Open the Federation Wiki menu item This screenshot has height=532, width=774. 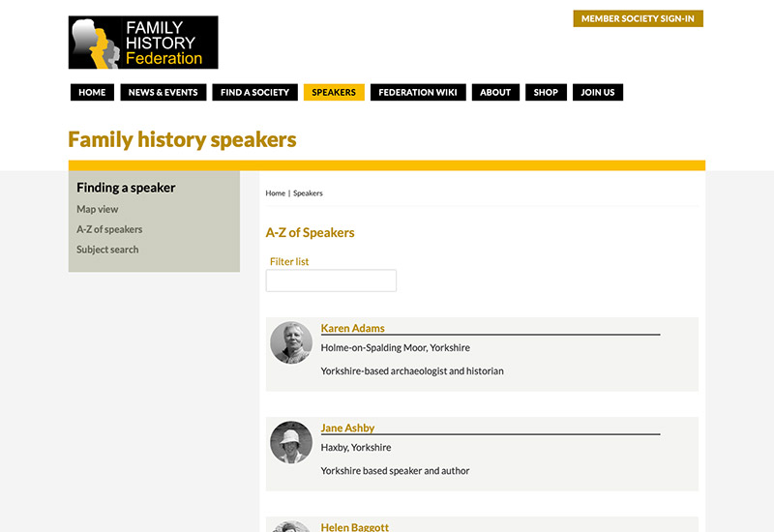click(x=418, y=92)
